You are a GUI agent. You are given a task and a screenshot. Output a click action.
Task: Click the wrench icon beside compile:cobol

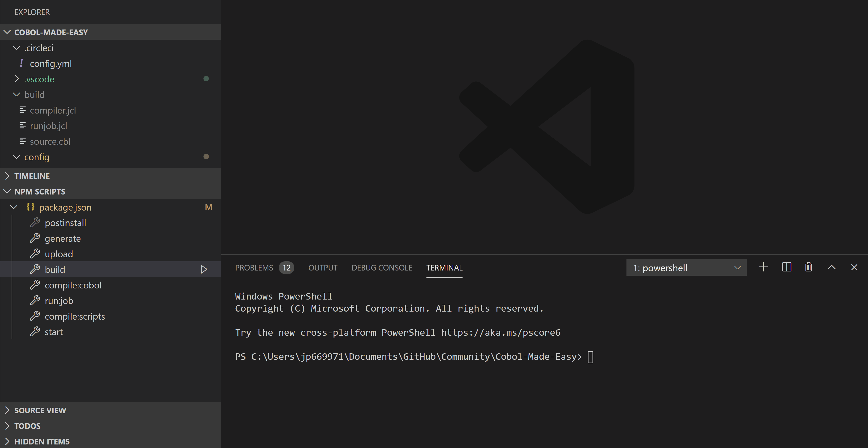[35, 285]
